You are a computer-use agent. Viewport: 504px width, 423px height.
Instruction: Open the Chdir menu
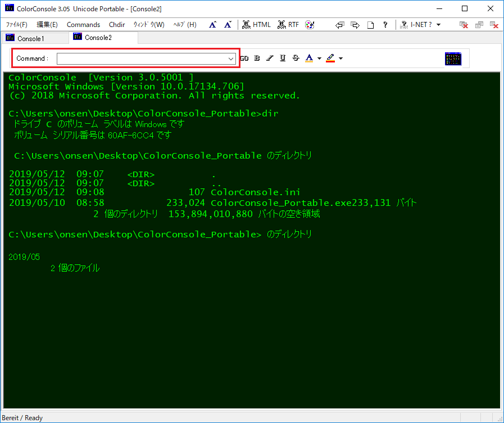click(117, 25)
